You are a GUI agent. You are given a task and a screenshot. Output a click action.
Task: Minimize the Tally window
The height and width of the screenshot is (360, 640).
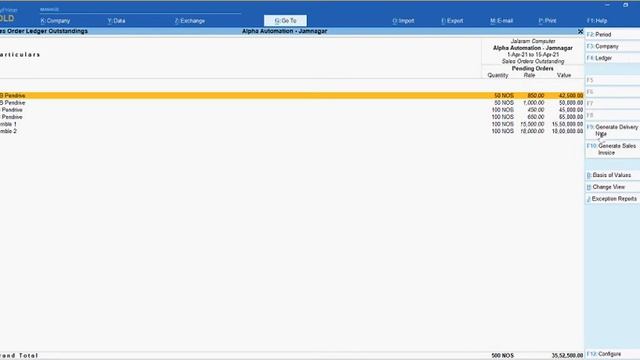click(x=607, y=5)
